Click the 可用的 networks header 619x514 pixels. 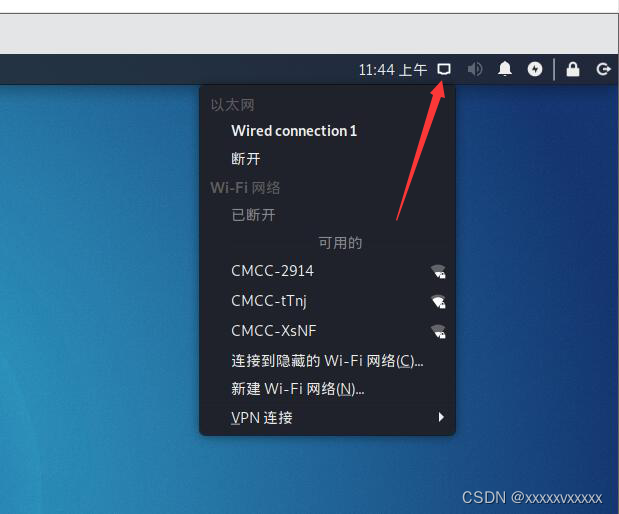(340, 243)
